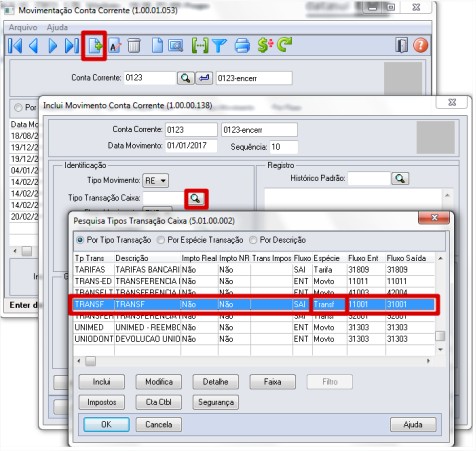Click the blank document copy icon
Viewport: 476px width, 451px height.
[157, 46]
